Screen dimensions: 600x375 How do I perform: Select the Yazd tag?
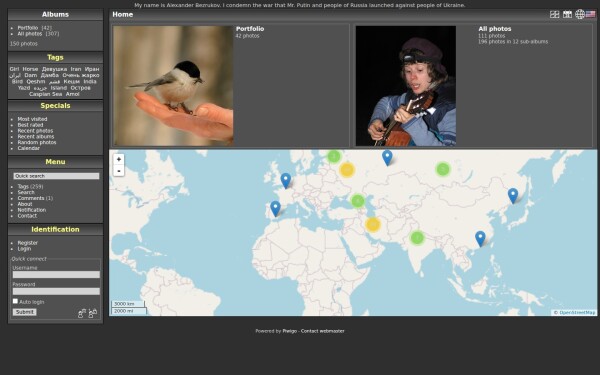tap(24, 88)
